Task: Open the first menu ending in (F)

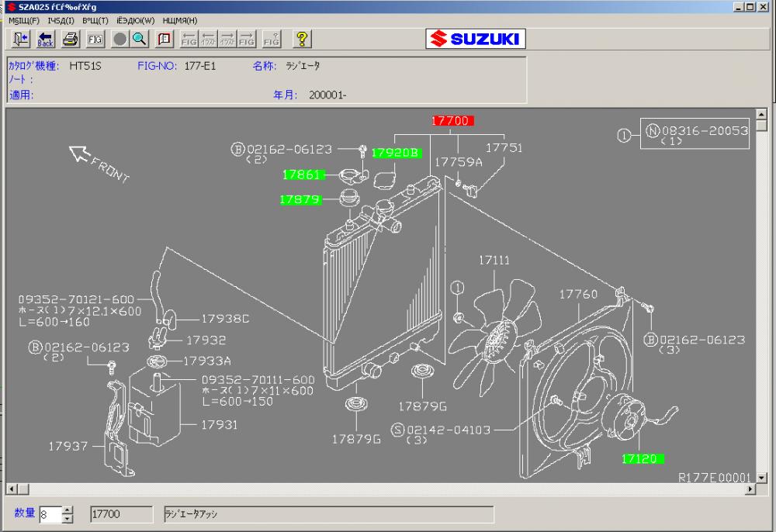Action: (x=24, y=20)
